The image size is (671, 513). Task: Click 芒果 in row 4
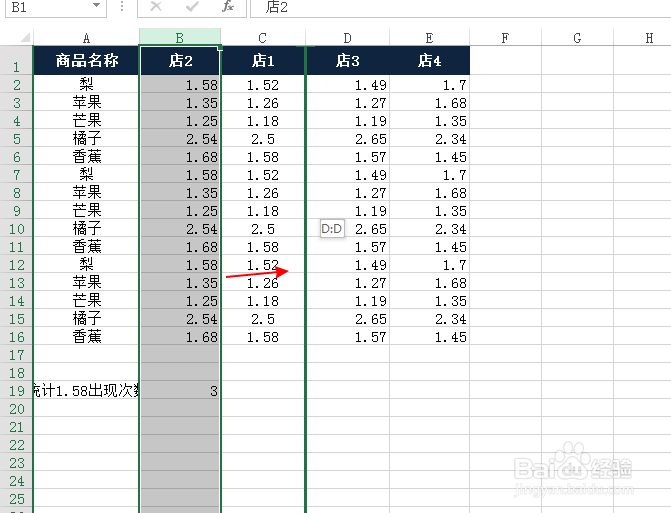[x=86, y=121]
